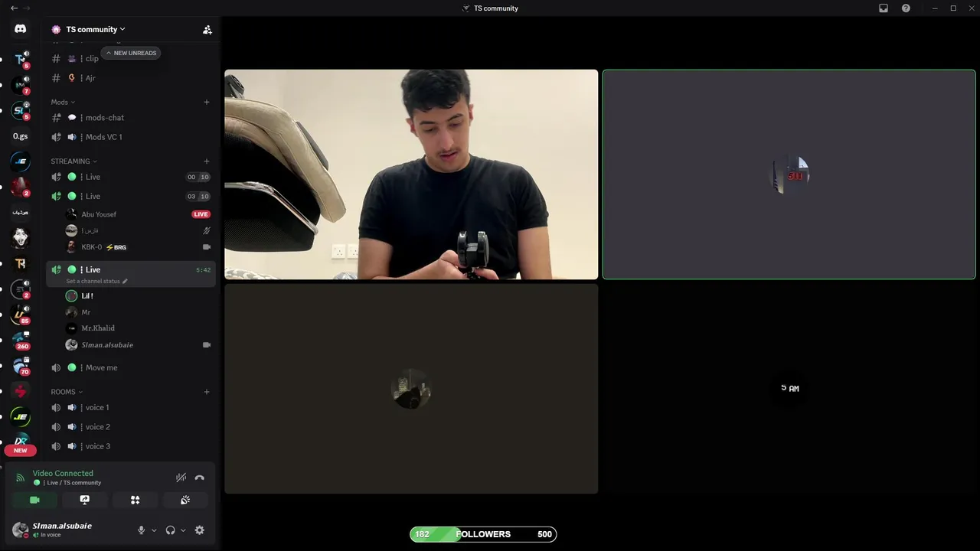Image resolution: width=980 pixels, height=551 pixels.
Task: Open Video Connected connection details
Action: (63, 473)
